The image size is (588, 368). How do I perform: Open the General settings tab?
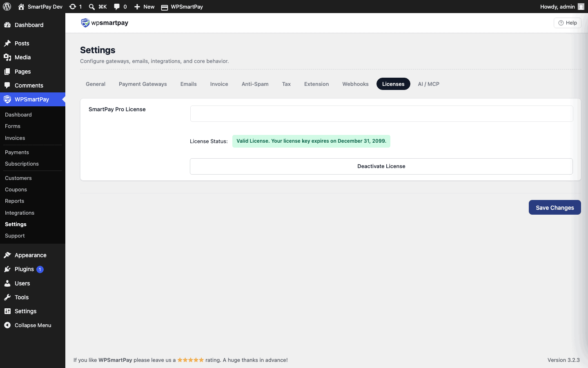click(96, 84)
